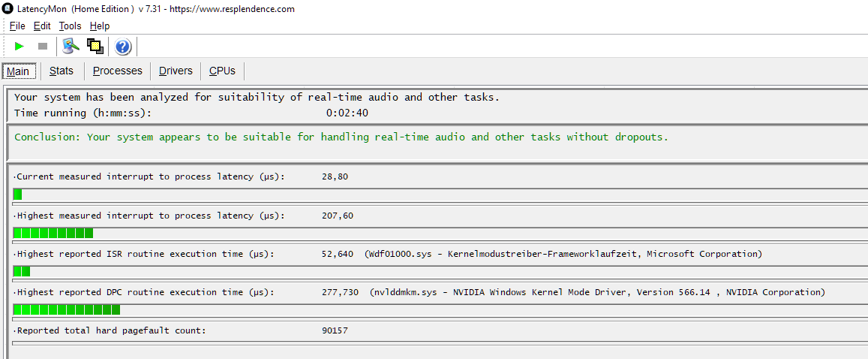Click the highest DPC execution time bar
Viewport: 868px width, 359px height.
pyautogui.click(x=67, y=309)
